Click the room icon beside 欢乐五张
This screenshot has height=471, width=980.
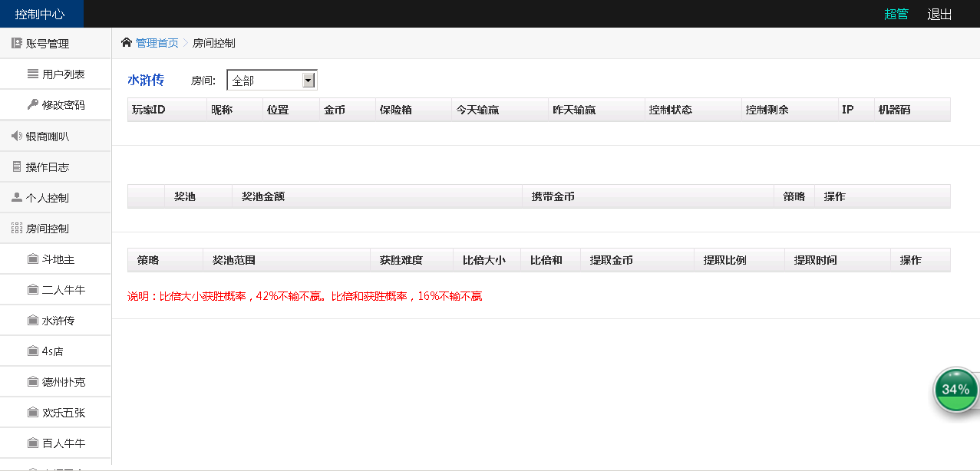click(33, 413)
